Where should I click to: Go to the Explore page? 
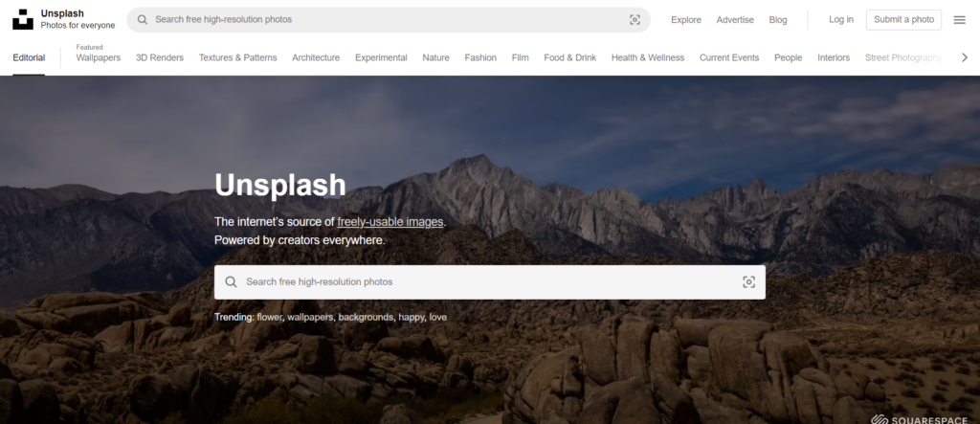coord(685,19)
